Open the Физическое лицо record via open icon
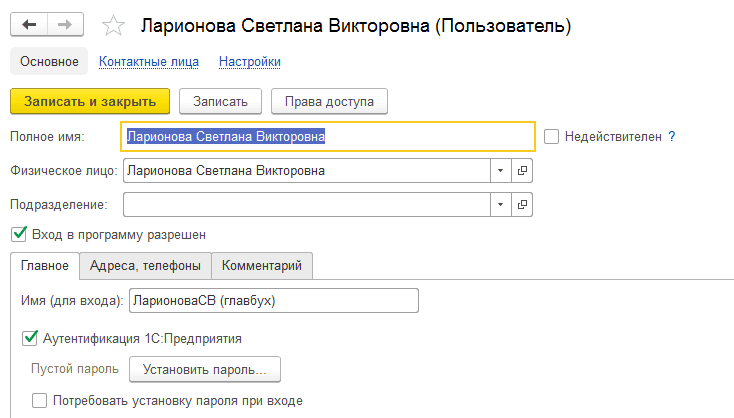This screenshot has width=734, height=418. point(522,170)
